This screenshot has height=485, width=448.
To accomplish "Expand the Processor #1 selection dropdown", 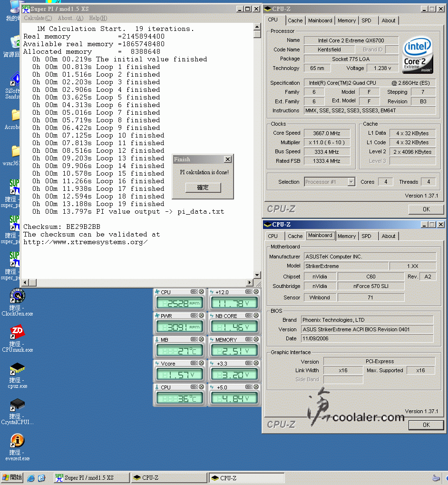I will (x=351, y=182).
